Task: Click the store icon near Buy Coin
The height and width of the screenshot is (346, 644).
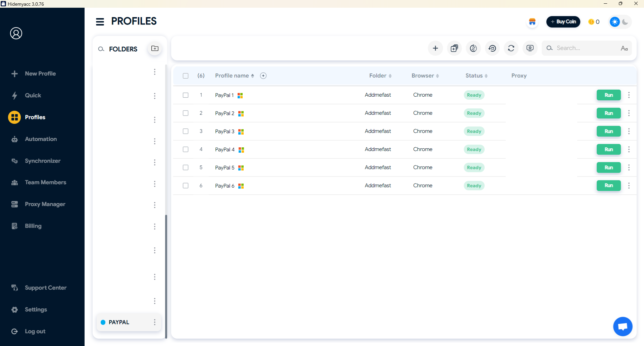Action: (x=532, y=22)
